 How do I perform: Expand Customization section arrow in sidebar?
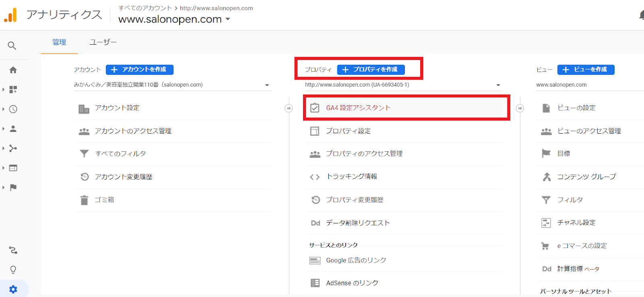[3, 89]
